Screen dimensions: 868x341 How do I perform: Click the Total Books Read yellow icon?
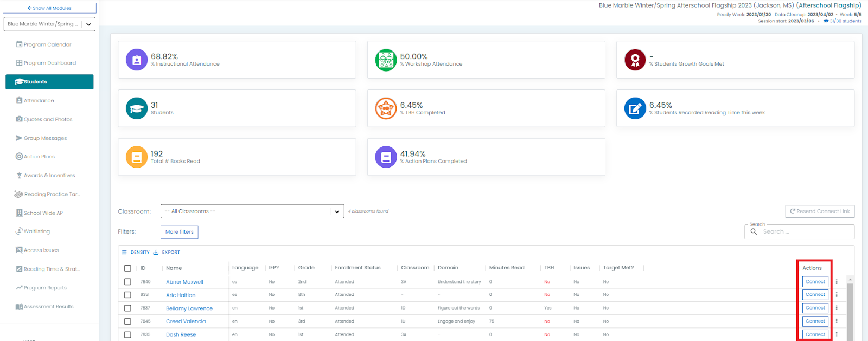(x=137, y=157)
